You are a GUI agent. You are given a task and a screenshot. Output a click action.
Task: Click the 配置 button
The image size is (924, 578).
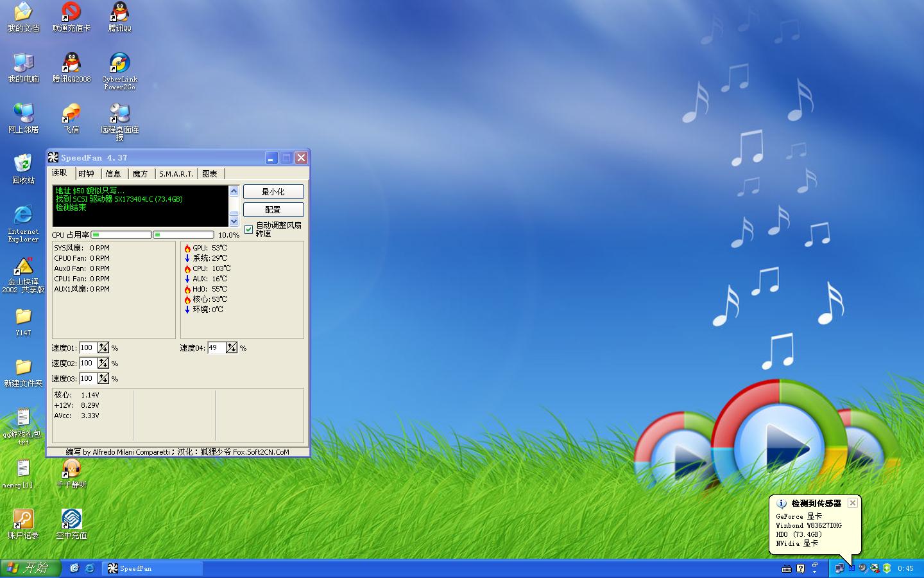(273, 209)
